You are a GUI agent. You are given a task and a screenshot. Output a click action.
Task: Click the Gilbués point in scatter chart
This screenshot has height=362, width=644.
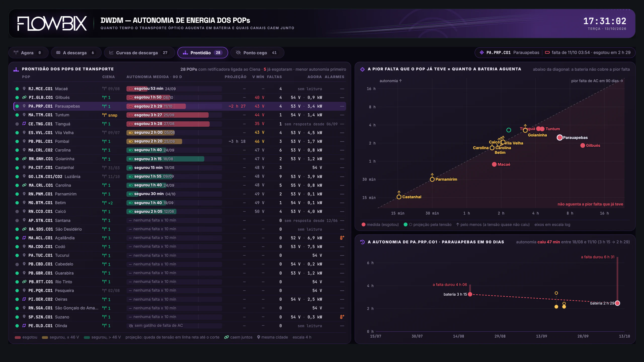click(x=583, y=146)
